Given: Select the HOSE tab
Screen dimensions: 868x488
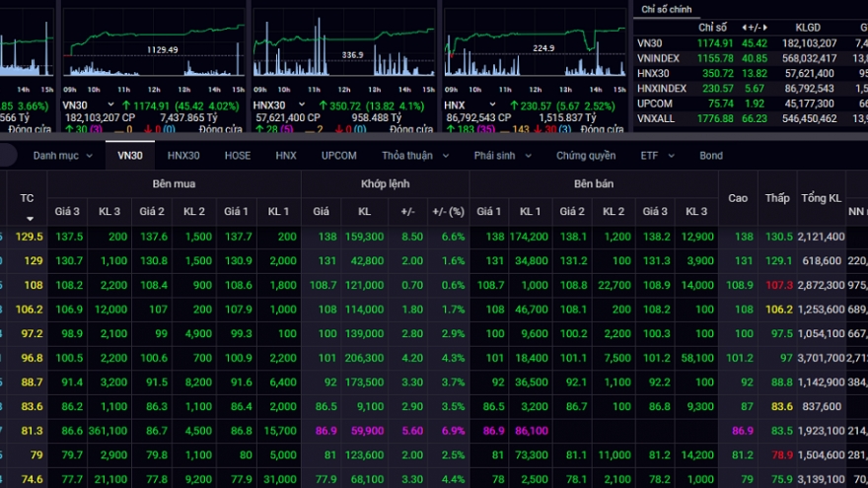Looking at the screenshot, I should [x=237, y=156].
